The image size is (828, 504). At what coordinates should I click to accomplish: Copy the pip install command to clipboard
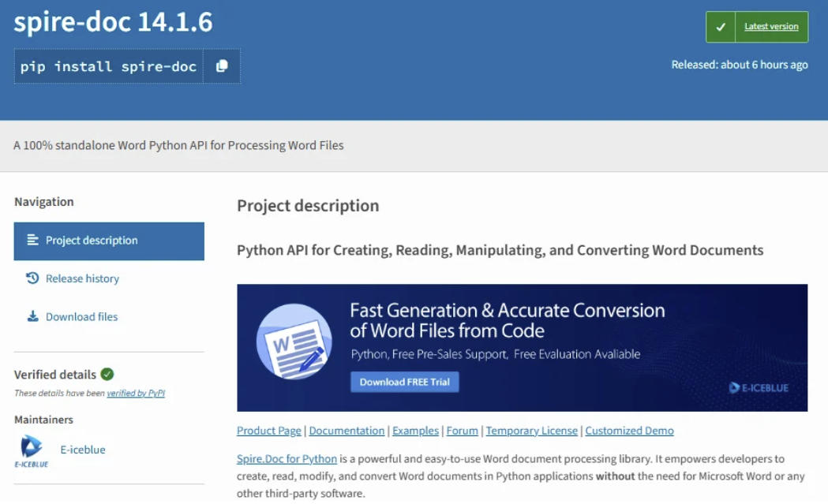point(222,66)
